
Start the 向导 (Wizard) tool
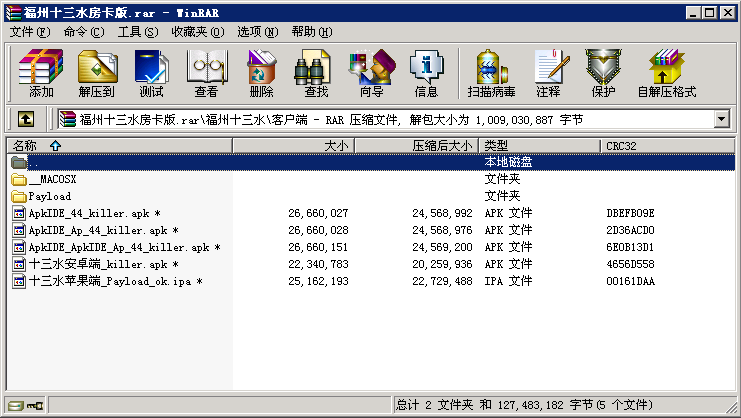371,73
